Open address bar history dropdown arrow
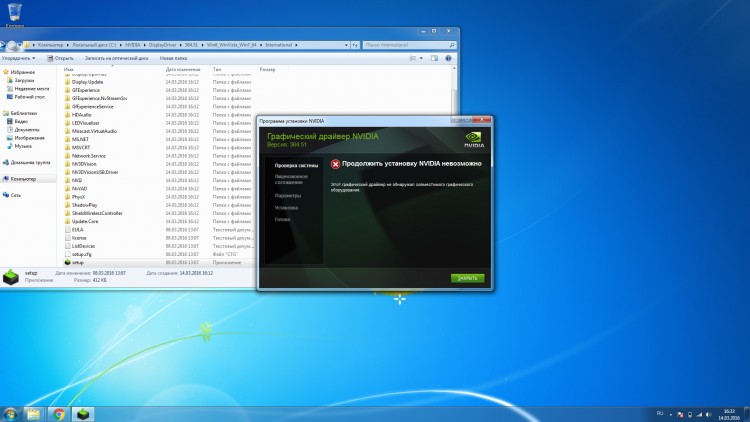This screenshot has height=422, width=750. [346, 45]
